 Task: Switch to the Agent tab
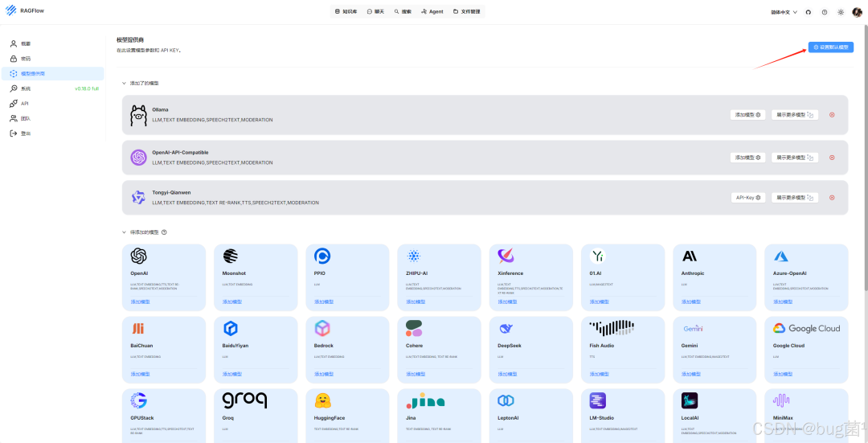click(x=432, y=11)
